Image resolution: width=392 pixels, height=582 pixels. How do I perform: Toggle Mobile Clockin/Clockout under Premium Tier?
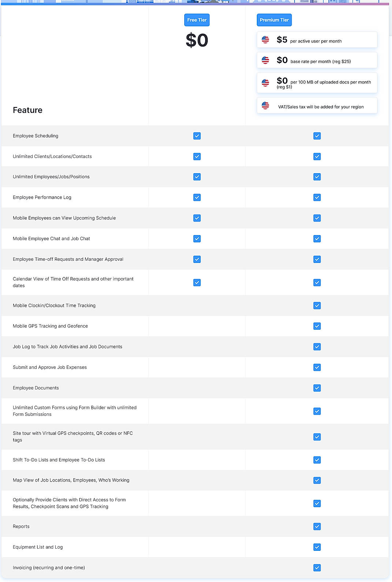coord(317,305)
